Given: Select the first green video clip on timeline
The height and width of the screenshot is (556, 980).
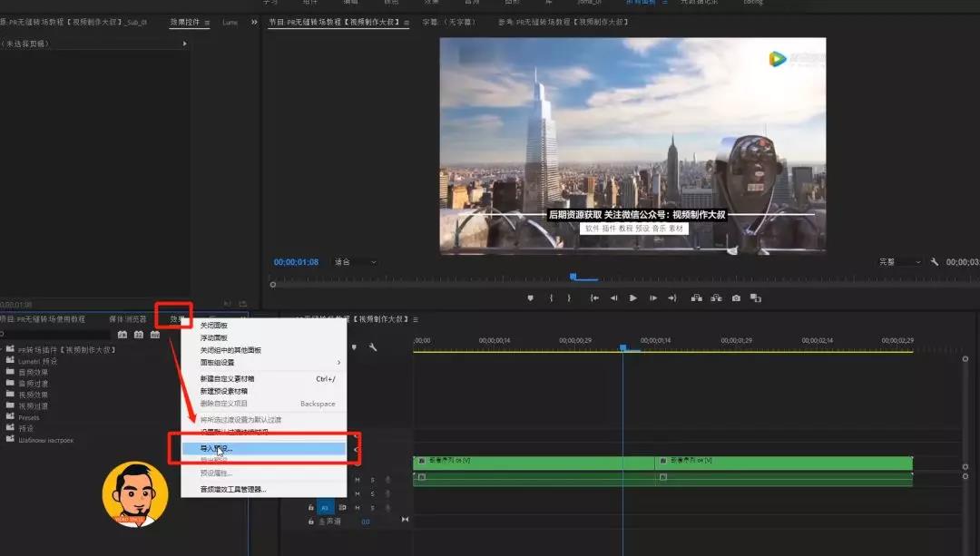Looking at the screenshot, I should 534,463.
